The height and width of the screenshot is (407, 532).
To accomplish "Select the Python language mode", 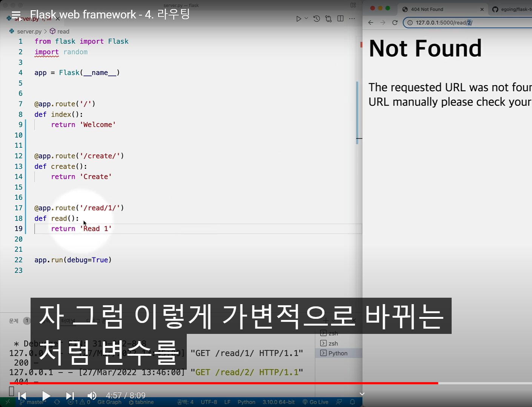I will pyautogui.click(x=246, y=402).
